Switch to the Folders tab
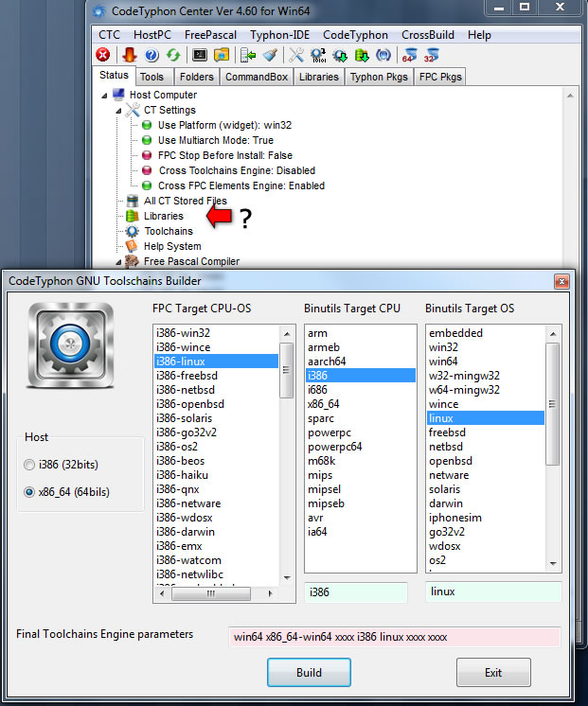588x706 pixels. tap(196, 77)
